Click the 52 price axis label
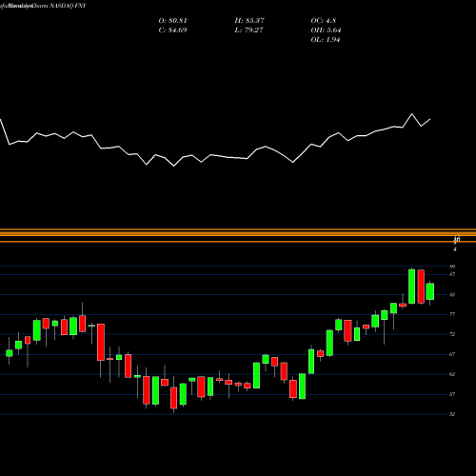Image resolution: width=476 pixels, height=476 pixels. (x=452, y=414)
